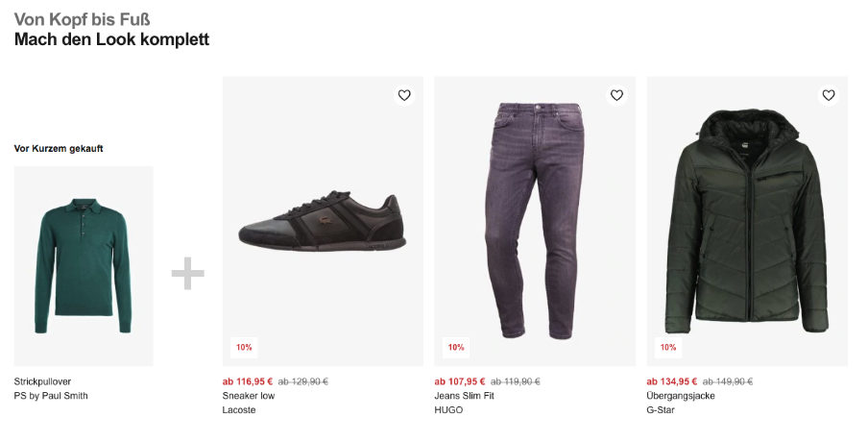Screen dimensions: 868x442
Task: Click the G-Star brand name
Action: [x=663, y=410]
